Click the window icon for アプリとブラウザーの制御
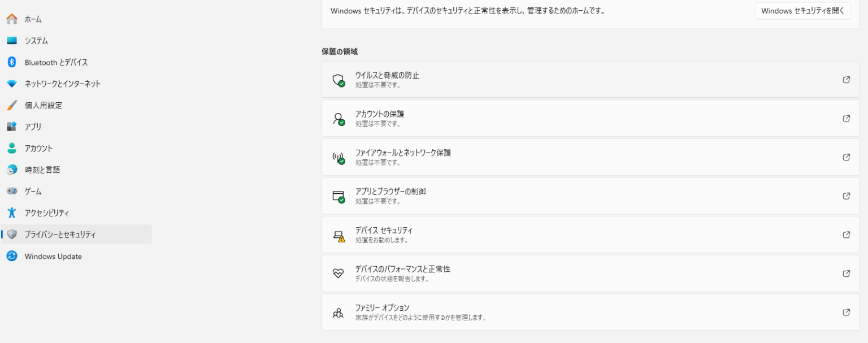This screenshot has height=343, width=868. tap(338, 196)
